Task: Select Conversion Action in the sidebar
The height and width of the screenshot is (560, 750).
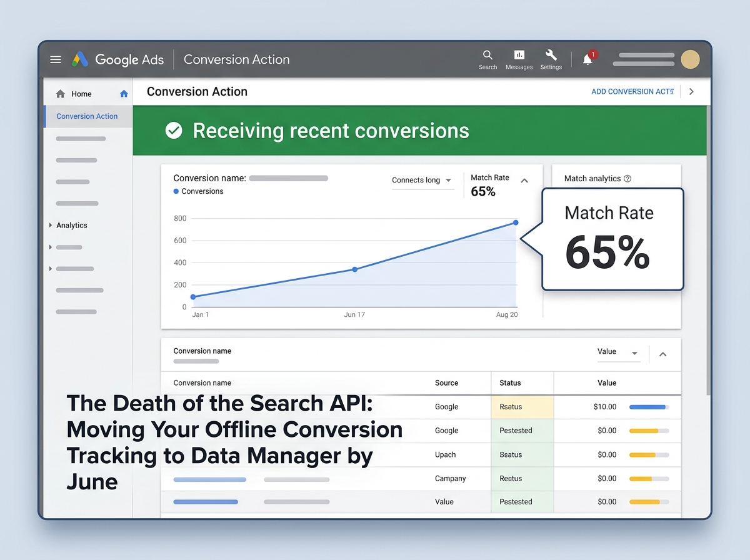Action: [87, 116]
